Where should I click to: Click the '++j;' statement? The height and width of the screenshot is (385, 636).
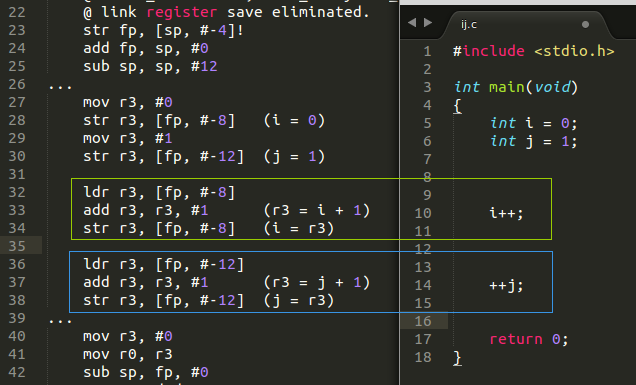[x=507, y=285]
